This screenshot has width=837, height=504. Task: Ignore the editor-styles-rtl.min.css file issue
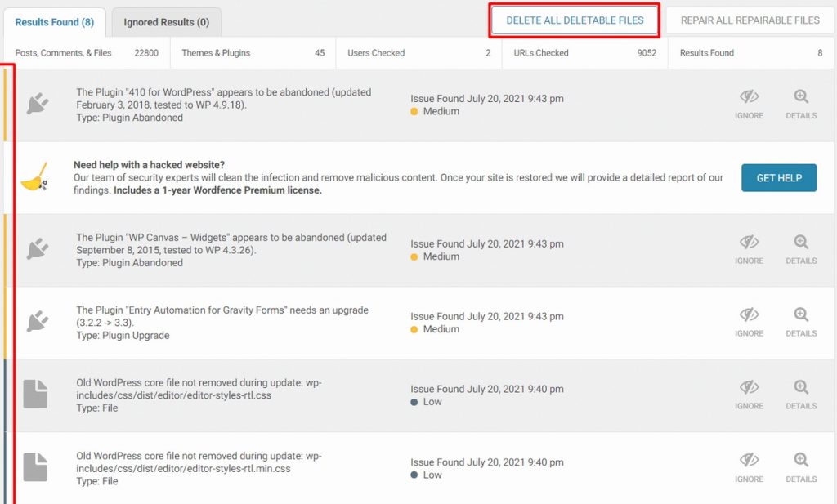point(749,468)
